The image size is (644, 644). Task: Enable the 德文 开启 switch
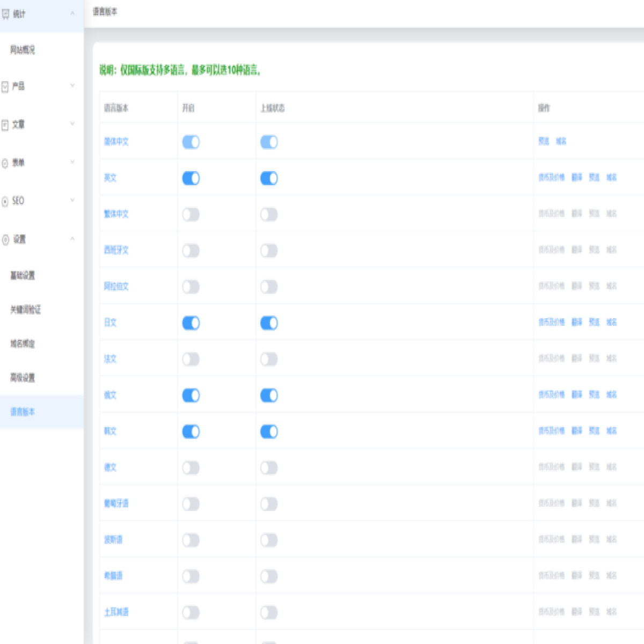191,468
